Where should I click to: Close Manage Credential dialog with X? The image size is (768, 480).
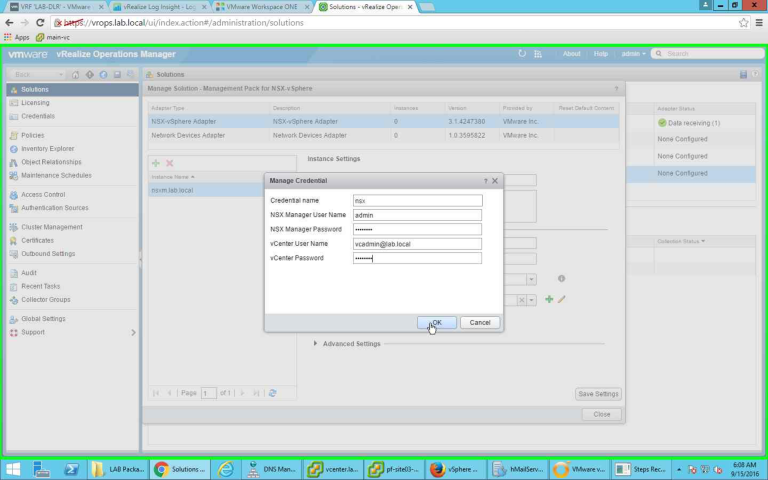tap(495, 181)
